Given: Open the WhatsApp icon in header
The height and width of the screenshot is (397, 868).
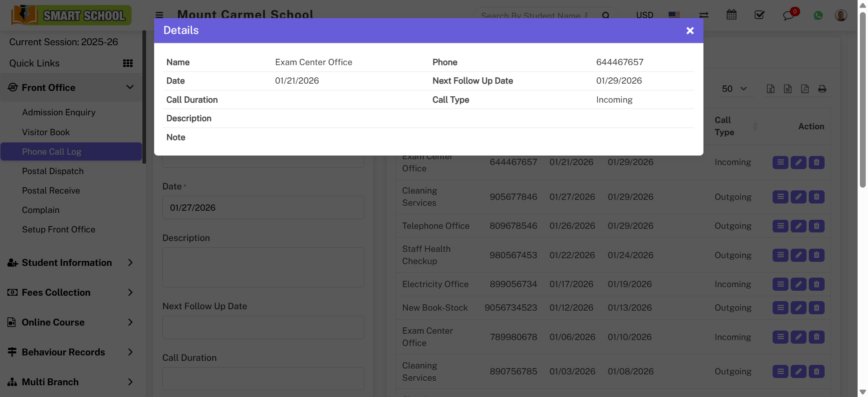Looking at the screenshot, I should 818,15.
